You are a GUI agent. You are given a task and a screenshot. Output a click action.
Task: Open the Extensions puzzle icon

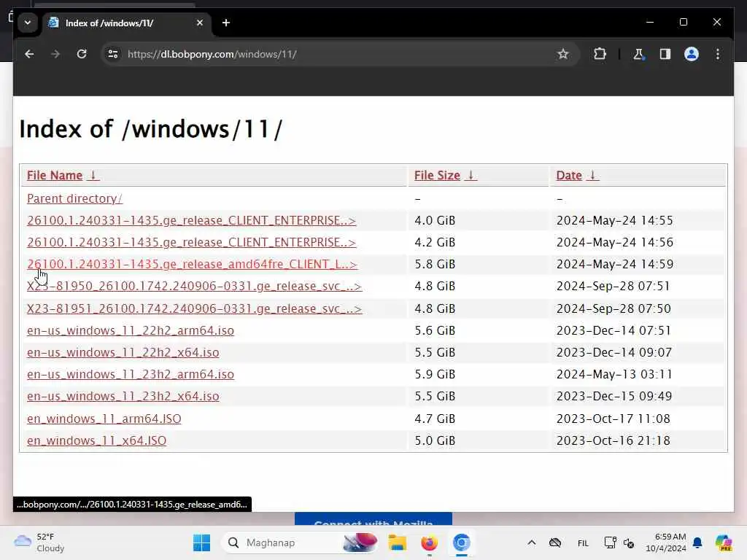(x=600, y=54)
